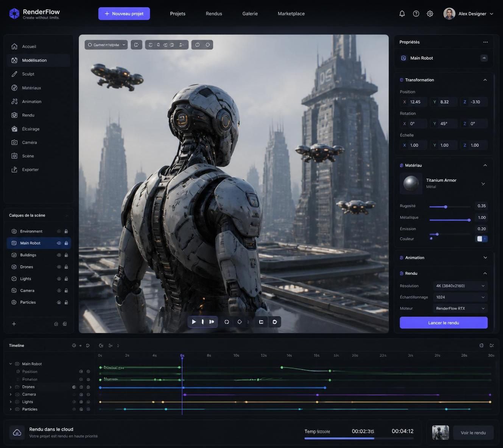Viewport: 503px width, 448px height.
Task: Open Éclairage in the sidebar
Action: click(x=38, y=129)
